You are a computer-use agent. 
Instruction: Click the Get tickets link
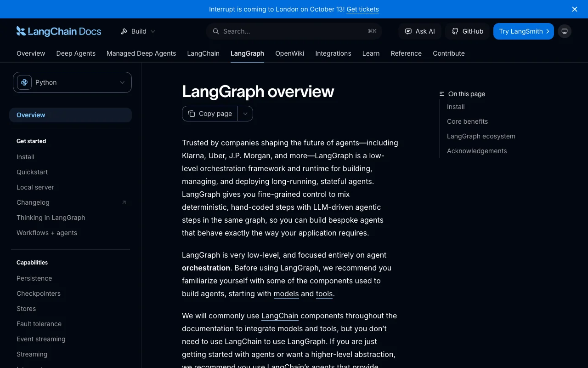(x=362, y=9)
